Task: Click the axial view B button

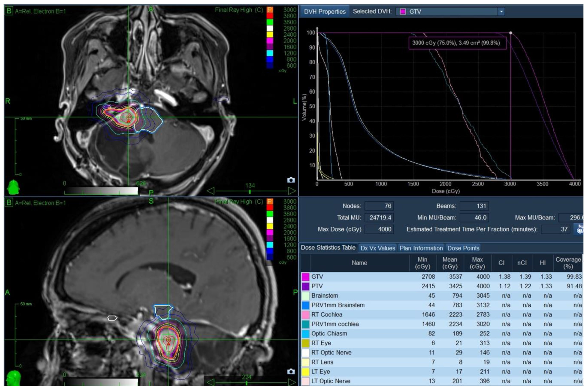Action: click(x=9, y=11)
